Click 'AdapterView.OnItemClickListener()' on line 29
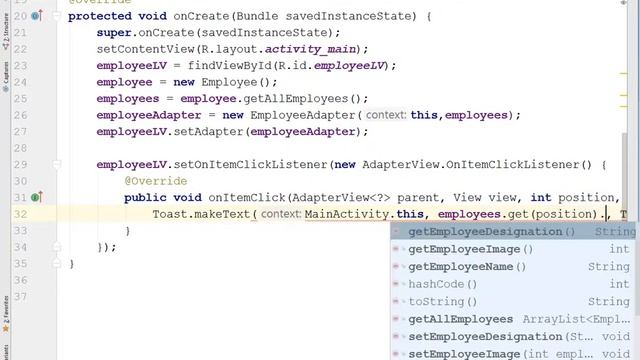This screenshot has width=640, height=360. (477, 164)
